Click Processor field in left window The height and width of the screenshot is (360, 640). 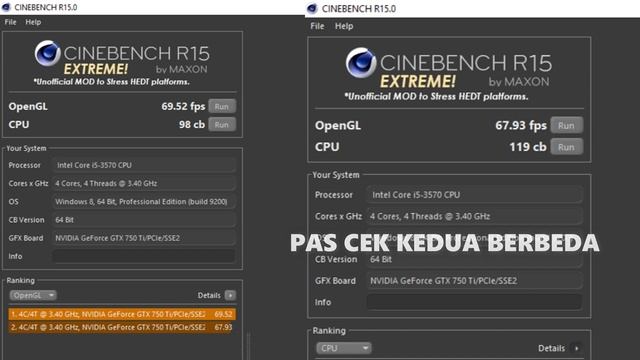pyautogui.click(x=144, y=165)
